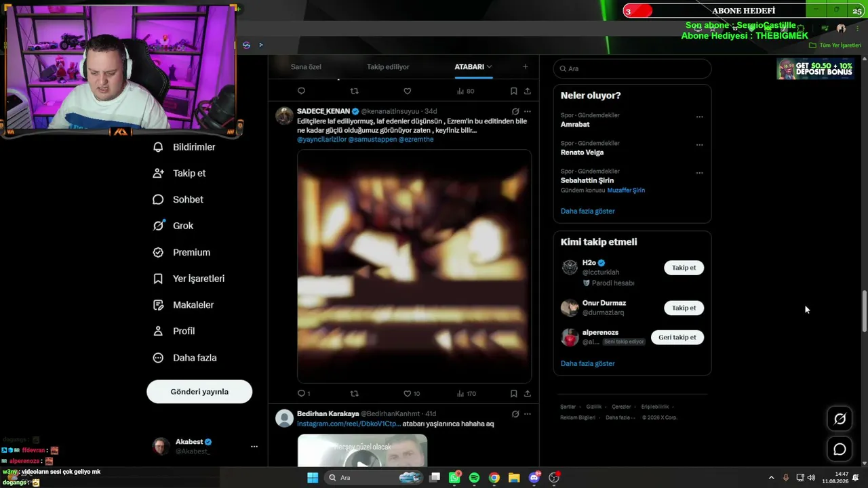
Task: Follow back alperenozs with Geri takip et
Action: pyautogui.click(x=677, y=338)
